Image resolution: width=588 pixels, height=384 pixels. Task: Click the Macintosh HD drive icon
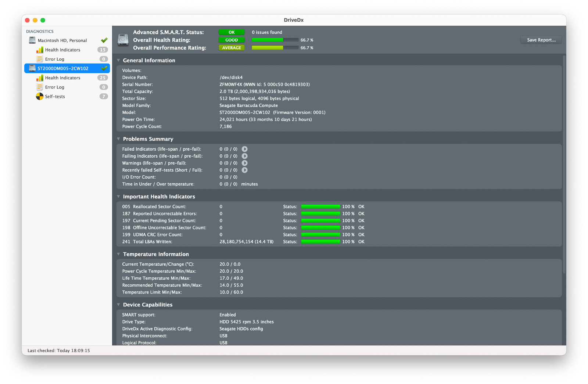coord(32,40)
